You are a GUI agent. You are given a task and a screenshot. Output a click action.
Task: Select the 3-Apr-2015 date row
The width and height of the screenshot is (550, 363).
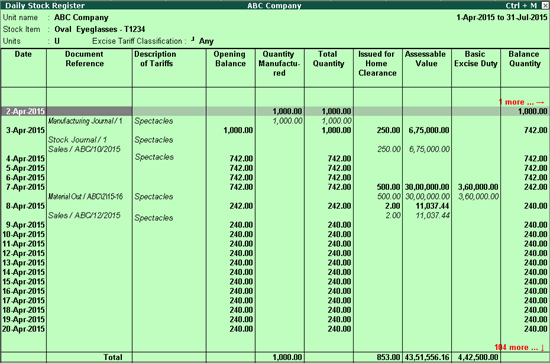click(275, 130)
